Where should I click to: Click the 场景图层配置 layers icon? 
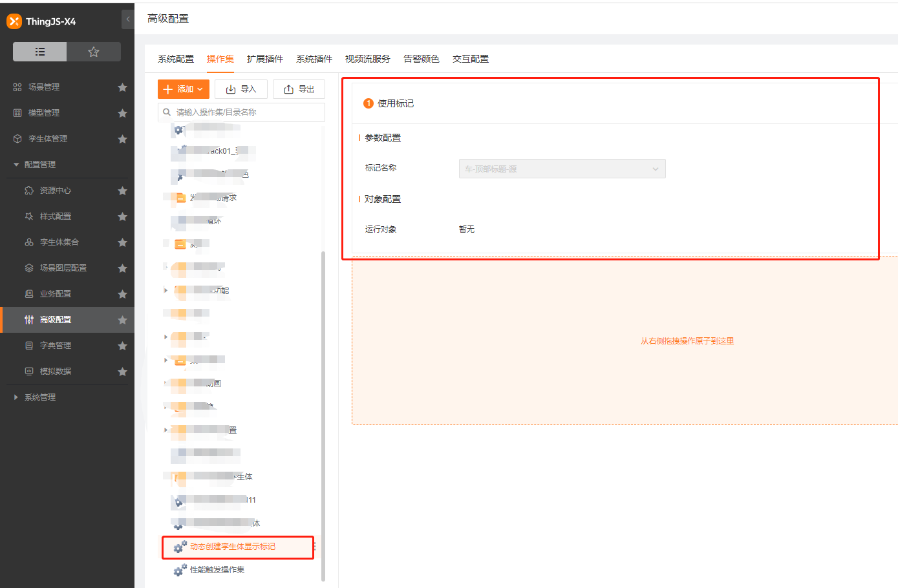29,268
